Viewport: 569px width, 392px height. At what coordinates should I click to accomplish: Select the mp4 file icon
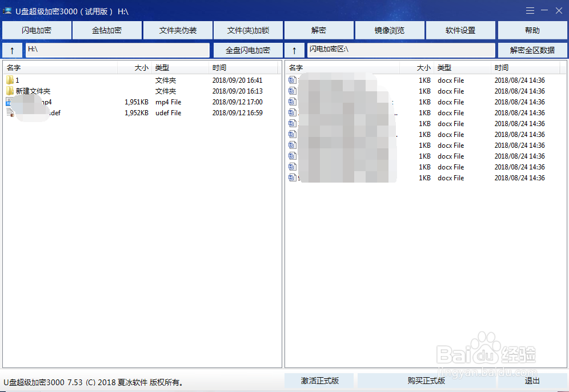[9, 102]
